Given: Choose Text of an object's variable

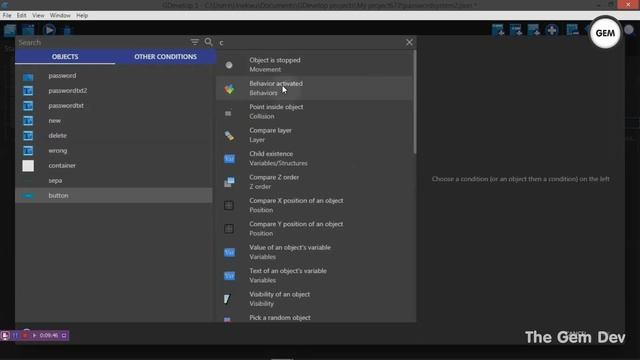Looking at the screenshot, I should click(x=314, y=276).
